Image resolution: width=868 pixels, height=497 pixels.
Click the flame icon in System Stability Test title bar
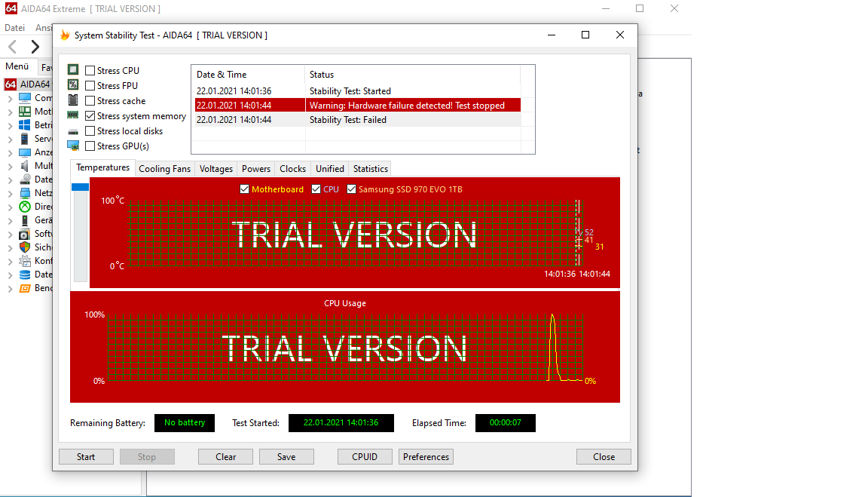(x=66, y=35)
